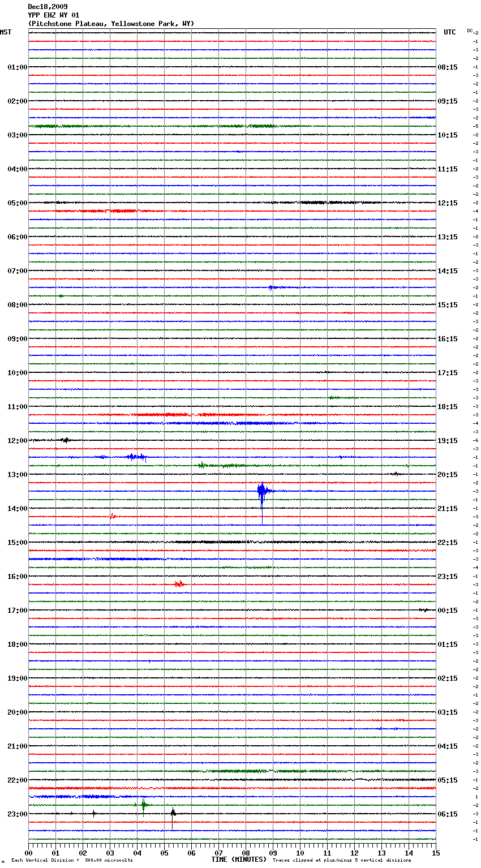Select the 15:00 MST time label

click(18, 543)
